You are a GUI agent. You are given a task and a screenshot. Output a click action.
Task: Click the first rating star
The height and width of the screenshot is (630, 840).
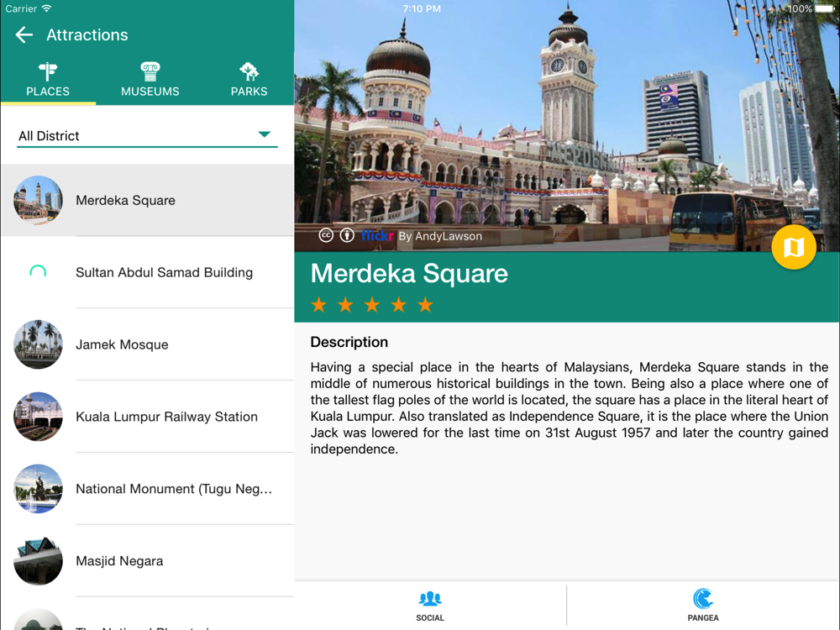click(x=318, y=305)
